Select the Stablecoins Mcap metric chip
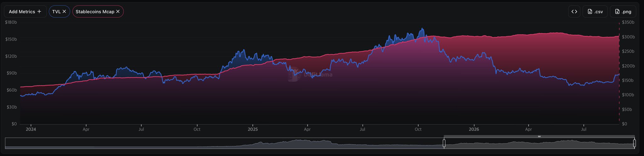Viewport: 644px width, 156px height. [98, 12]
